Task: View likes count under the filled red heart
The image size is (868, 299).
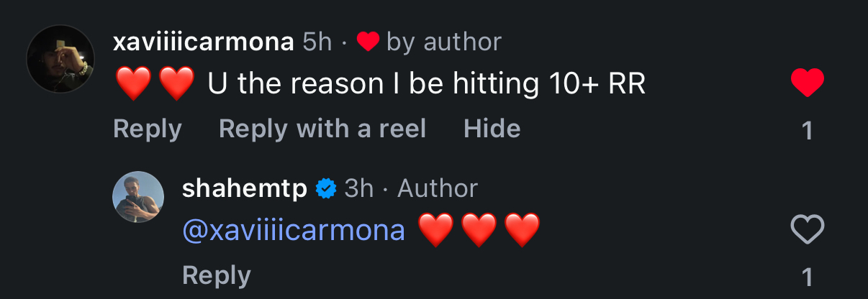Action: (807, 130)
